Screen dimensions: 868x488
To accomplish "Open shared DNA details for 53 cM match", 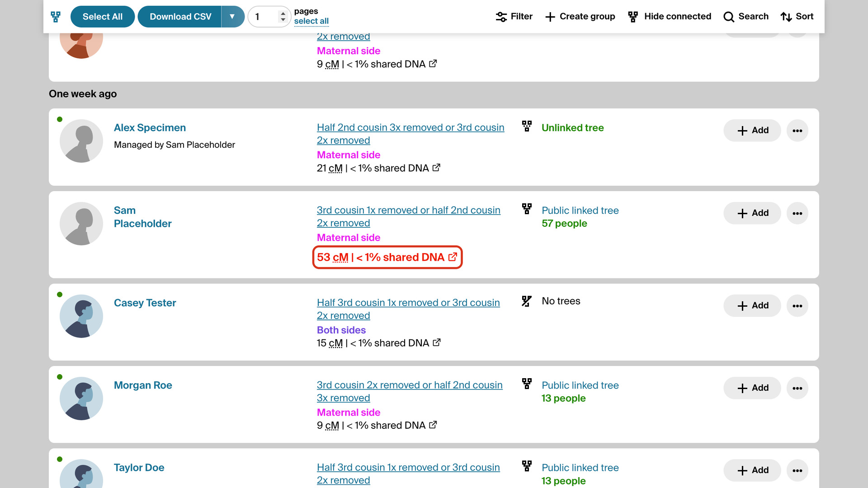I will [453, 257].
